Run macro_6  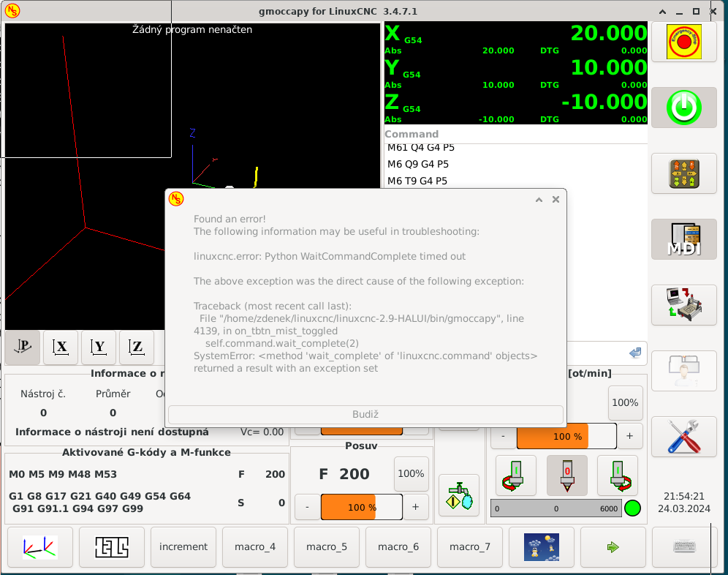point(398,547)
